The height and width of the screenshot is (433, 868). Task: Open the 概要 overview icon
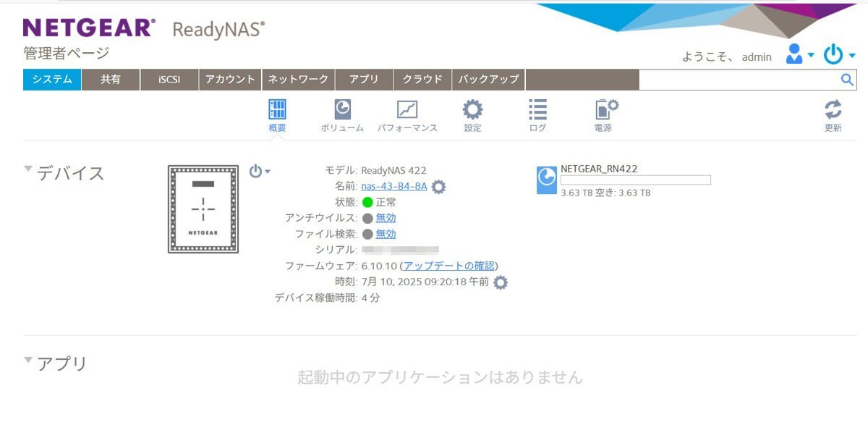pyautogui.click(x=277, y=109)
